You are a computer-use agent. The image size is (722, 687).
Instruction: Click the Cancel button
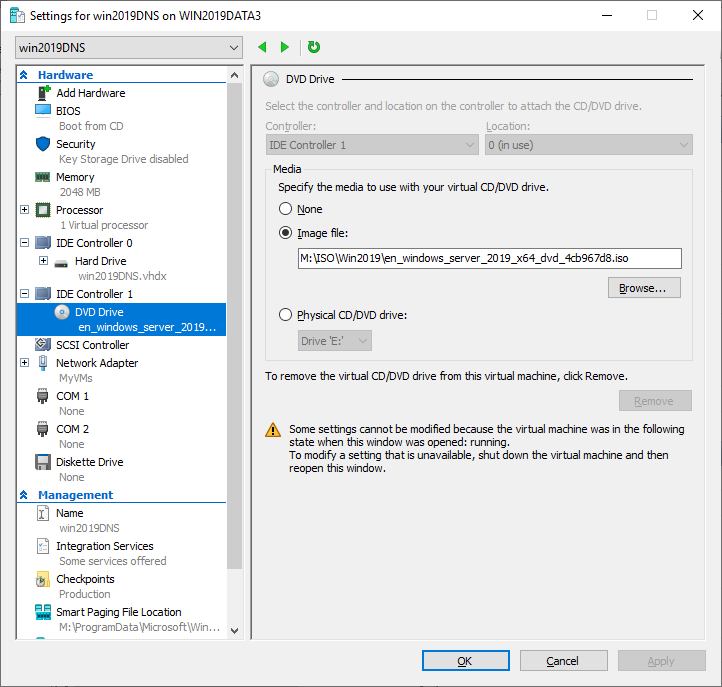(564, 661)
